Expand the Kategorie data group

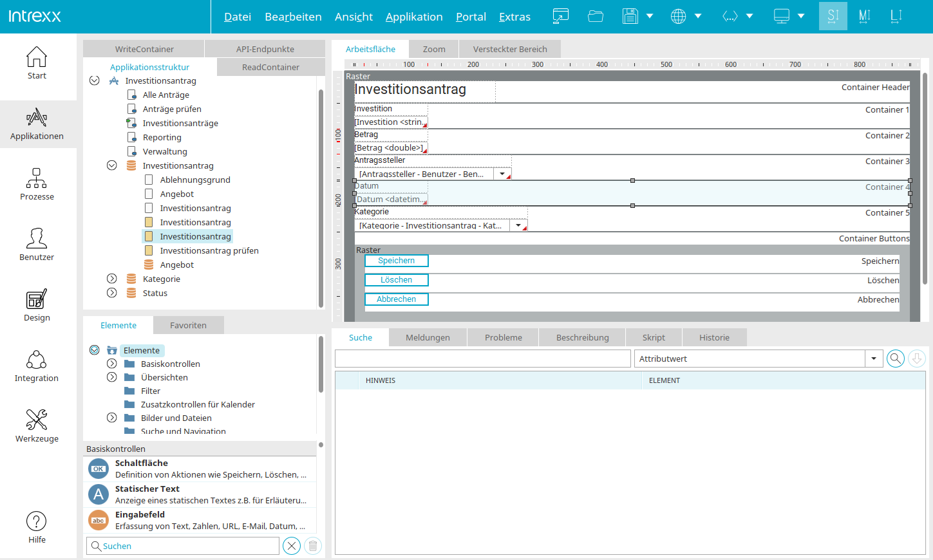111,279
